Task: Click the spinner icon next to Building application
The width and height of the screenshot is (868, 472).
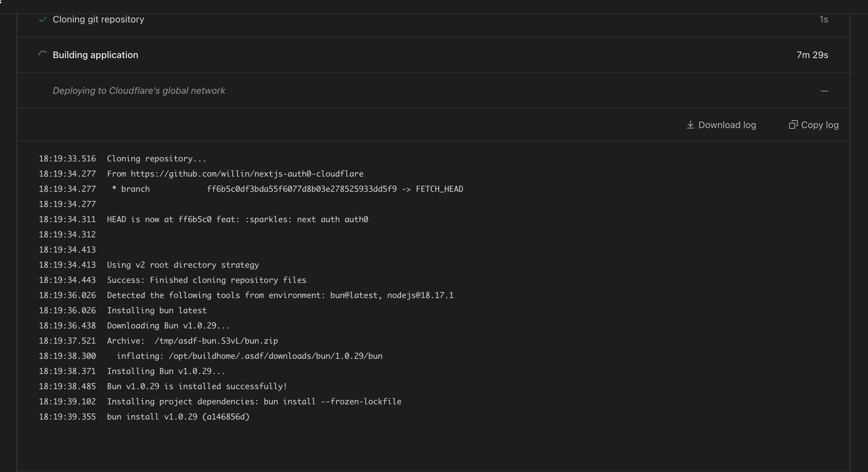Action: [x=43, y=54]
